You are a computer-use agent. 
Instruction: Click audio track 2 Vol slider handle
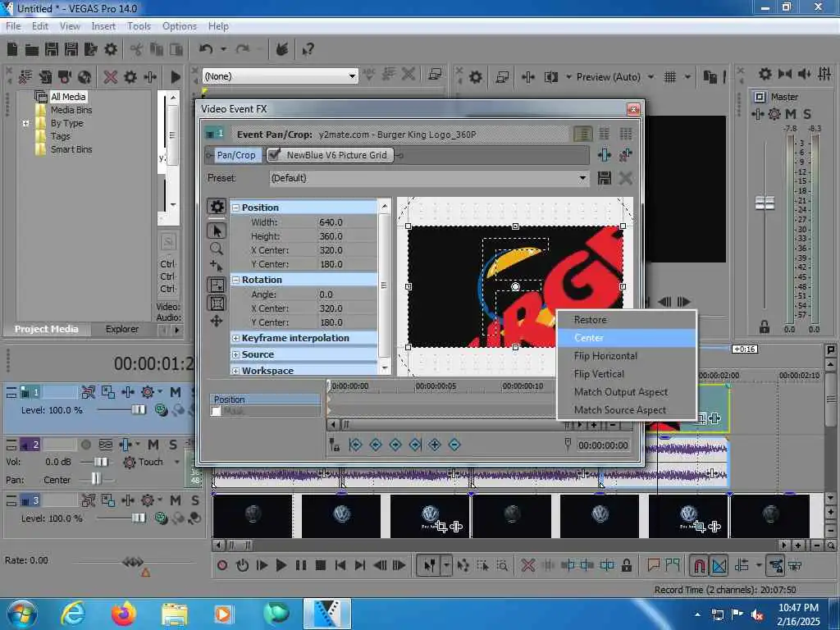[101, 462]
